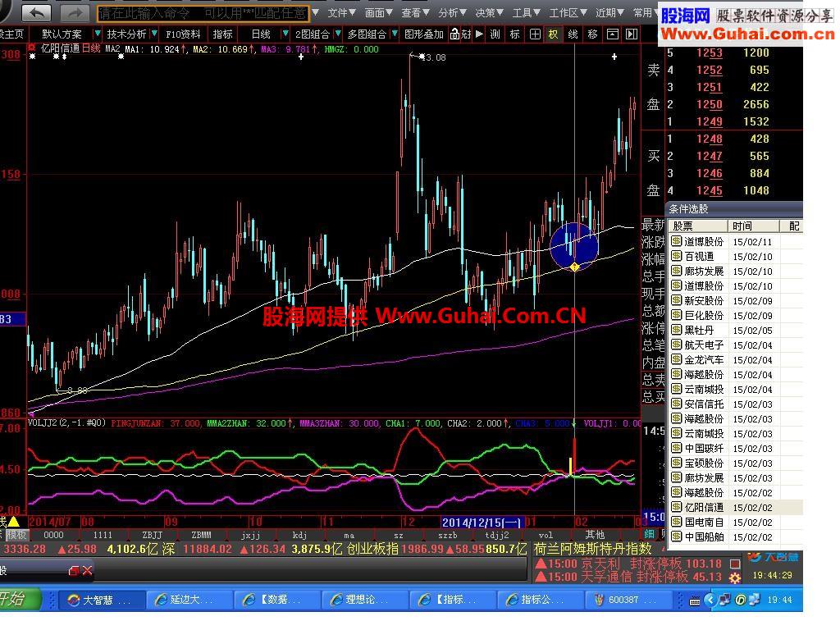Click the side panel toggle icon
Image resolution: width=840 pixels, height=630 pixels.
[632, 34]
